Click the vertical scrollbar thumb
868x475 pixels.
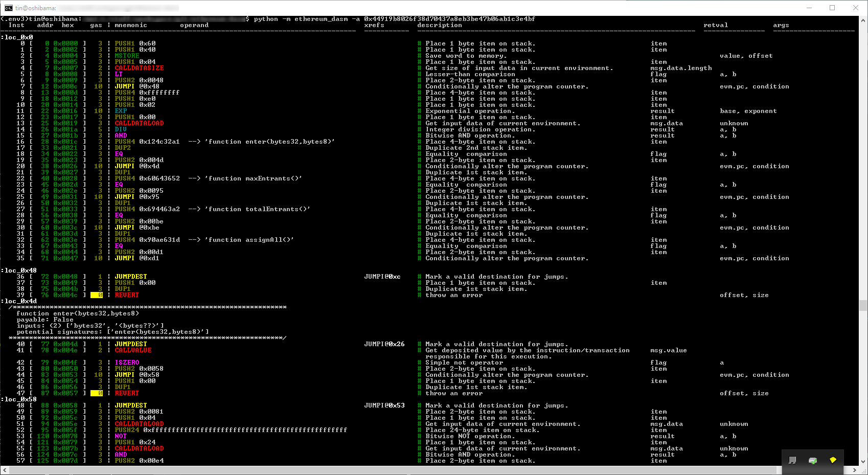tap(863, 305)
